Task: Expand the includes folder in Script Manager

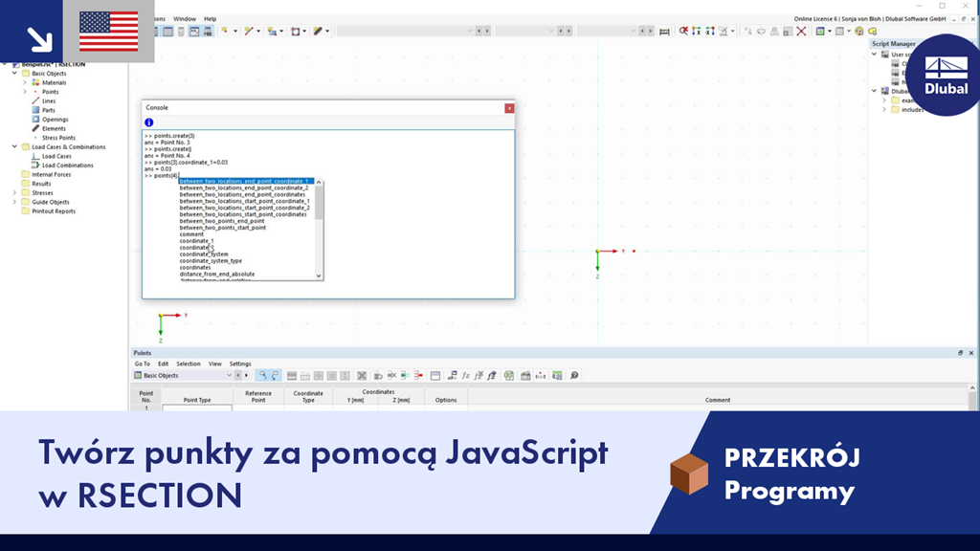Action: [884, 109]
